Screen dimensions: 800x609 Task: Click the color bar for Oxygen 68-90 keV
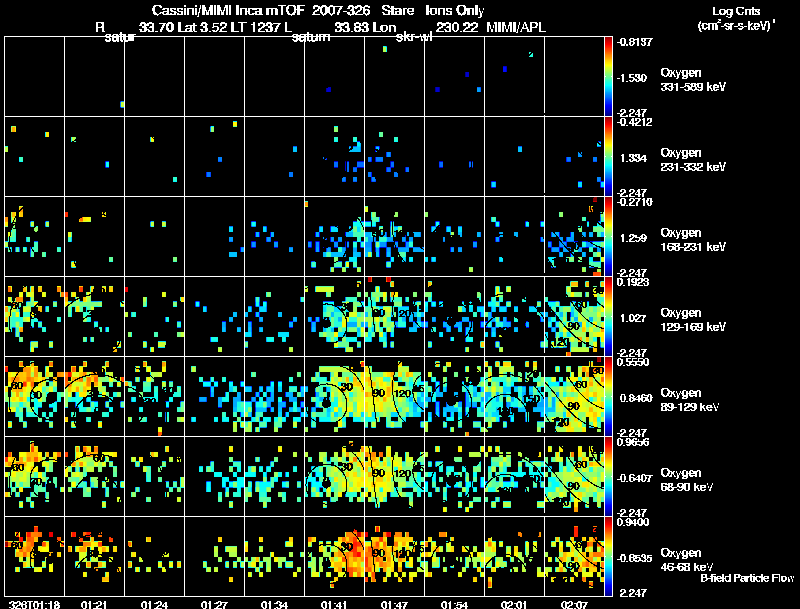click(608, 476)
